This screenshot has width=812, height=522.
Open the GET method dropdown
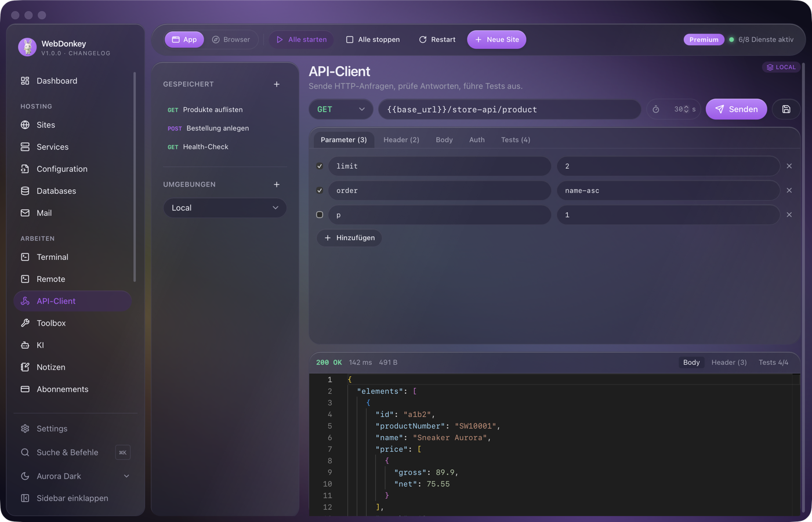341,109
